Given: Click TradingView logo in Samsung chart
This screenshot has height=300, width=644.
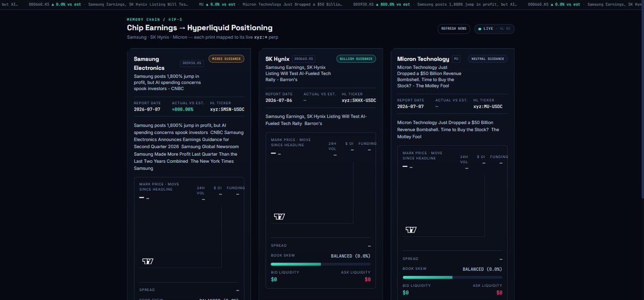Looking at the screenshot, I should click(x=148, y=261).
